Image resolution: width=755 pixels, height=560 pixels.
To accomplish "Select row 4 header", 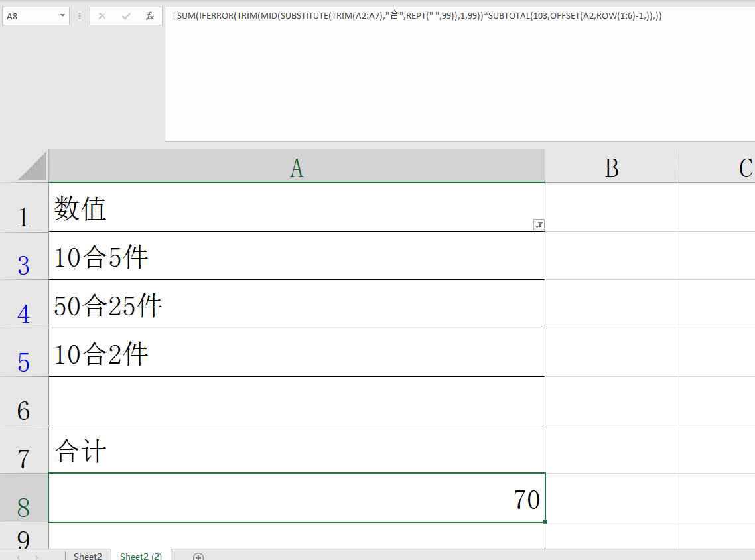I will pos(24,305).
